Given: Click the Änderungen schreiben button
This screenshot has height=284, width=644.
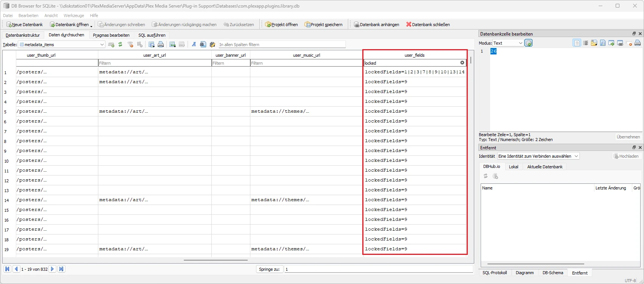Looking at the screenshot, I should (x=121, y=25).
